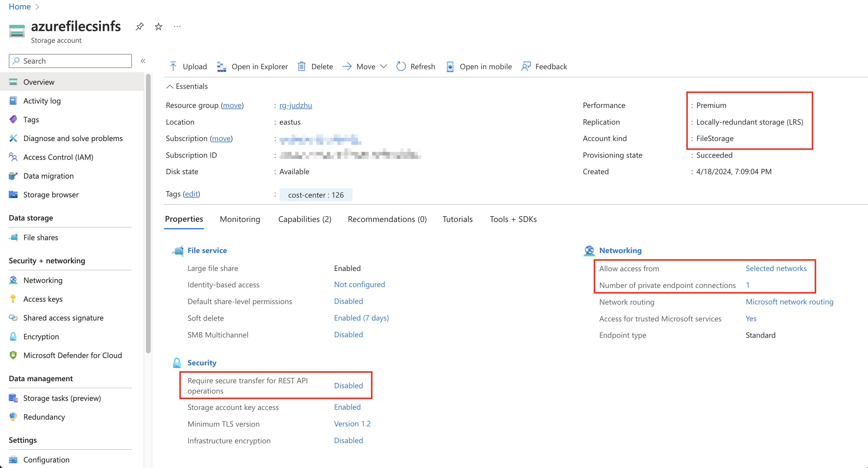Open in mobile from the toolbar
The width and height of the screenshot is (868, 468).
pyautogui.click(x=479, y=67)
